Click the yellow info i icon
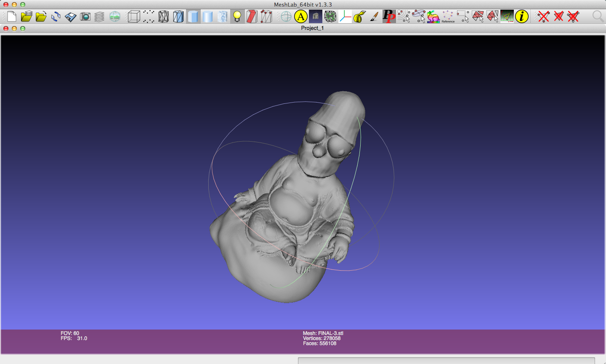606x364 pixels. [x=522, y=17]
